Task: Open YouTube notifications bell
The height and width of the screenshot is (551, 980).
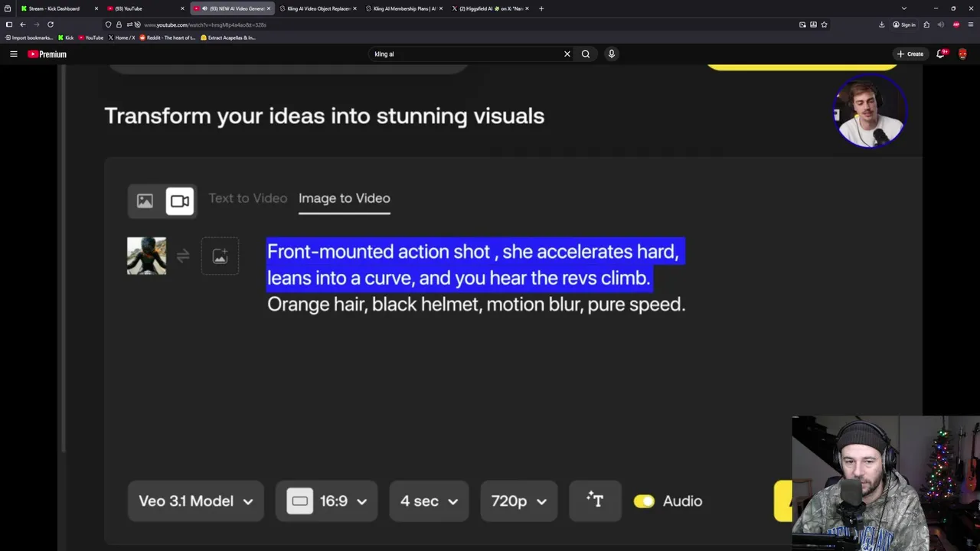Action: click(x=940, y=54)
